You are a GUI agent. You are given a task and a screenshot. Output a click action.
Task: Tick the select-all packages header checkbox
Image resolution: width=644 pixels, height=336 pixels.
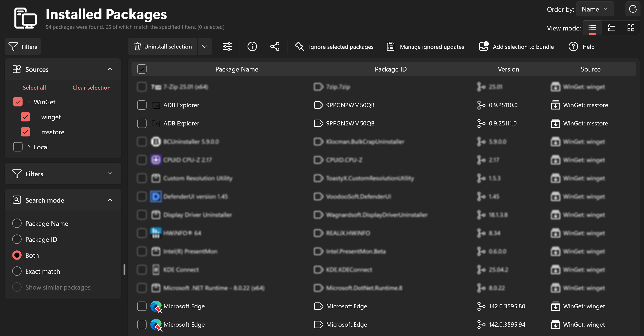142,69
